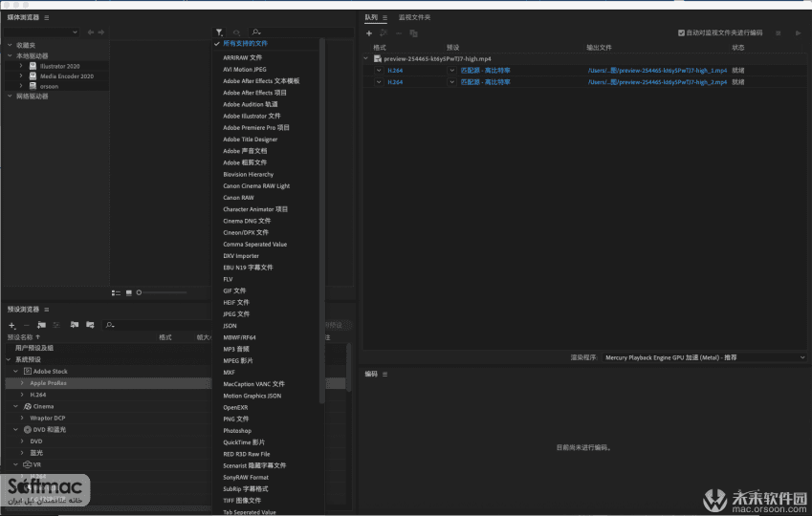Viewport: 812px width, 516px height.
Task: Choose Photoshop filter entry
Action: (x=237, y=431)
